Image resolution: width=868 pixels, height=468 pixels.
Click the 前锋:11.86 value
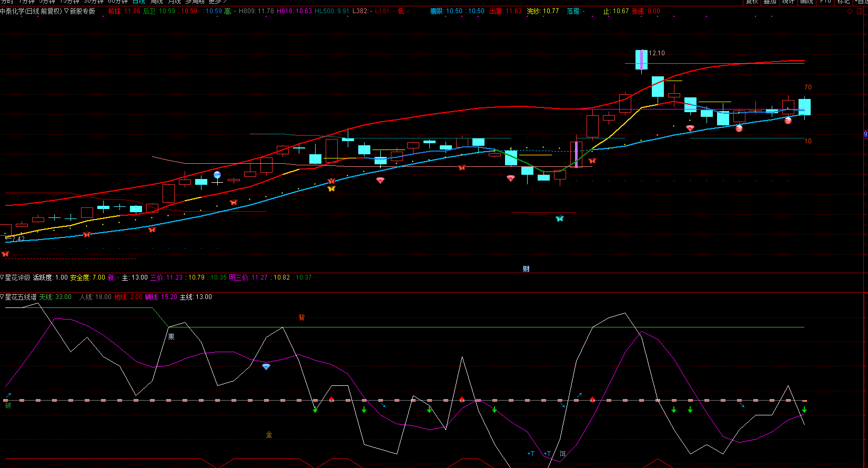coord(124,11)
